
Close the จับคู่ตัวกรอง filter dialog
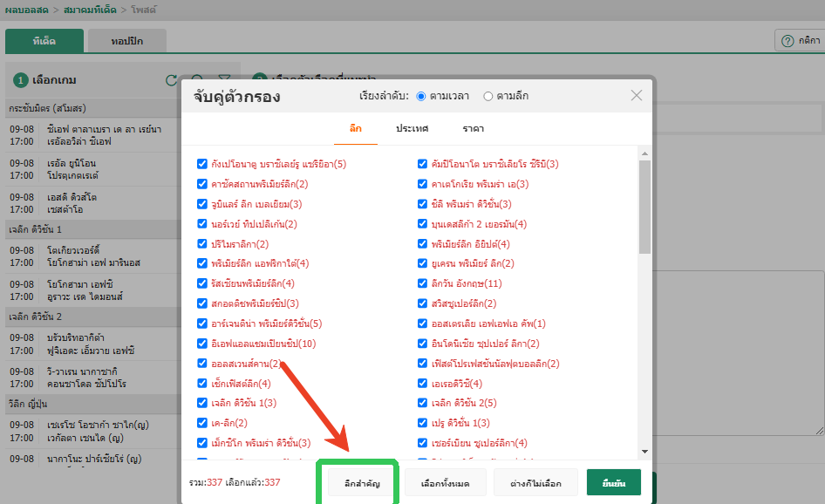click(x=636, y=95)
